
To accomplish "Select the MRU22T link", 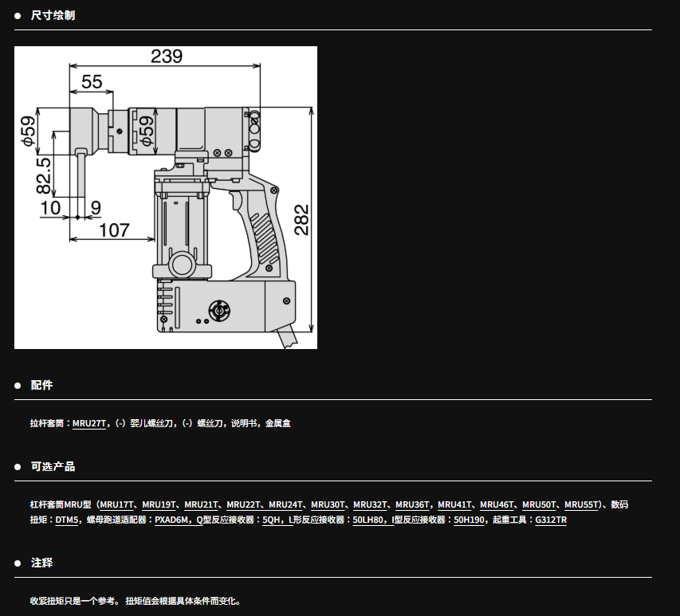I will [x=244, y=504].
